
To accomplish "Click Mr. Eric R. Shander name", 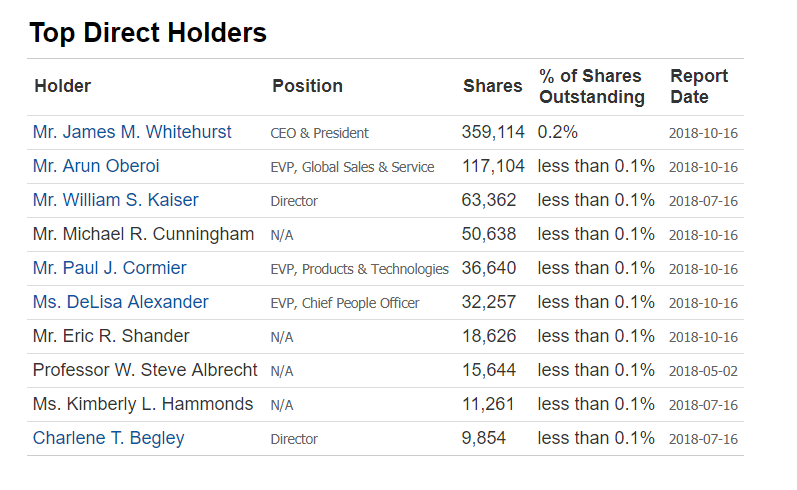I will [x=111, y=336].
